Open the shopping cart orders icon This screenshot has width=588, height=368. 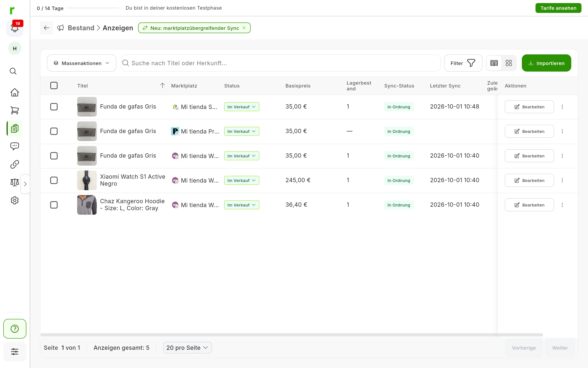[14, 110]
